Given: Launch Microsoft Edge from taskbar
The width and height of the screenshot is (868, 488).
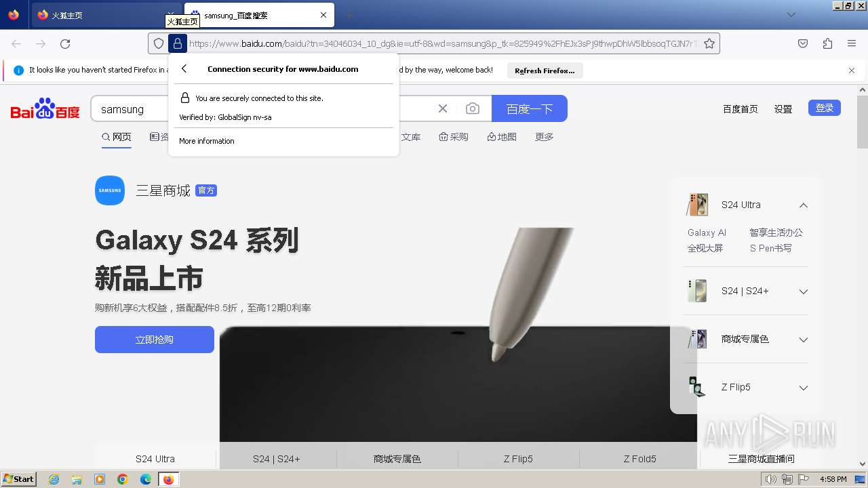Looking at the screenshot, I should (x=146, y=479).
